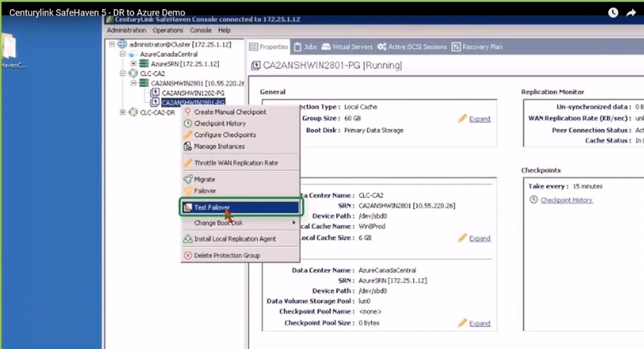Expand the CLC-CA2-DR tree node
Viewport: 644px width, 349px height.
click(123, 112)
